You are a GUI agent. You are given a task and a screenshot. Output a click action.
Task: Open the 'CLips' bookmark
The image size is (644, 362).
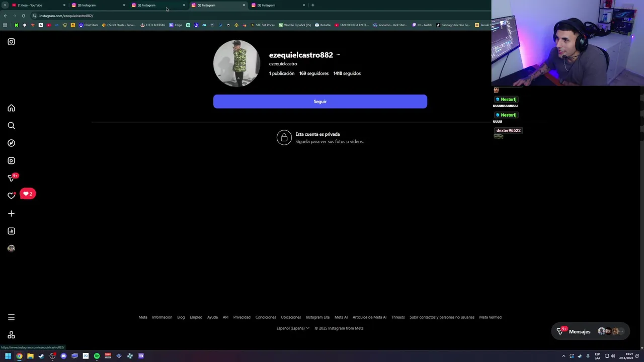tap(176, 25)
